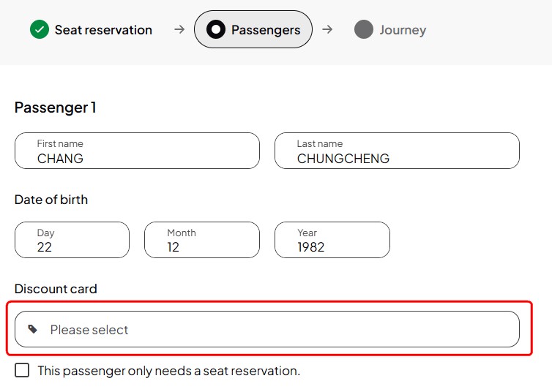
Task: Click the Passenger 1 heading
Action: coord(55,108)
